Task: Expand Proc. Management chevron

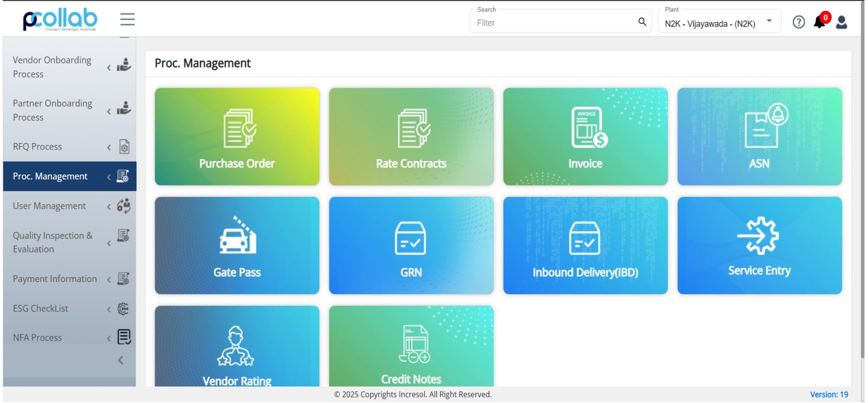Action: click(x=109, y=177)
